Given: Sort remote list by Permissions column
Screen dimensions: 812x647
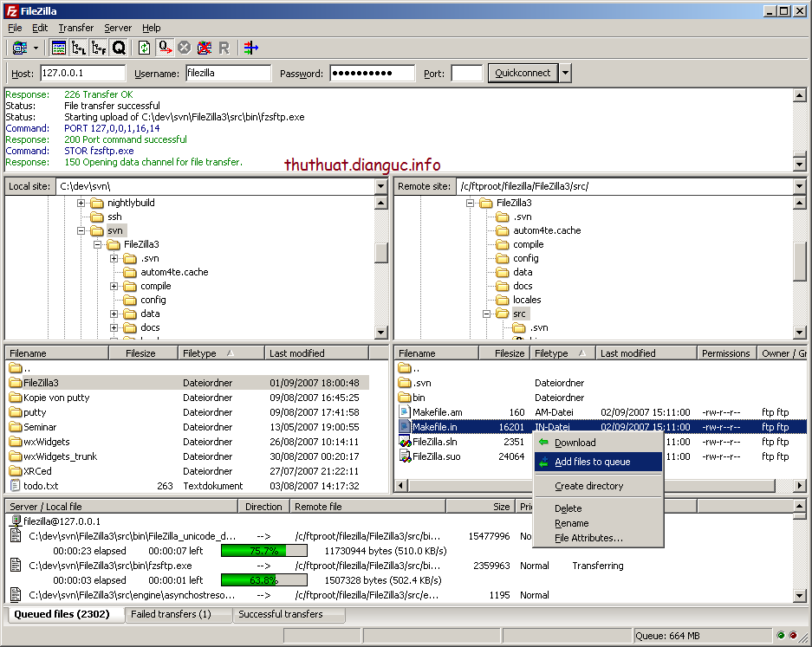Looking at the screenshot, I should [726, 353].
